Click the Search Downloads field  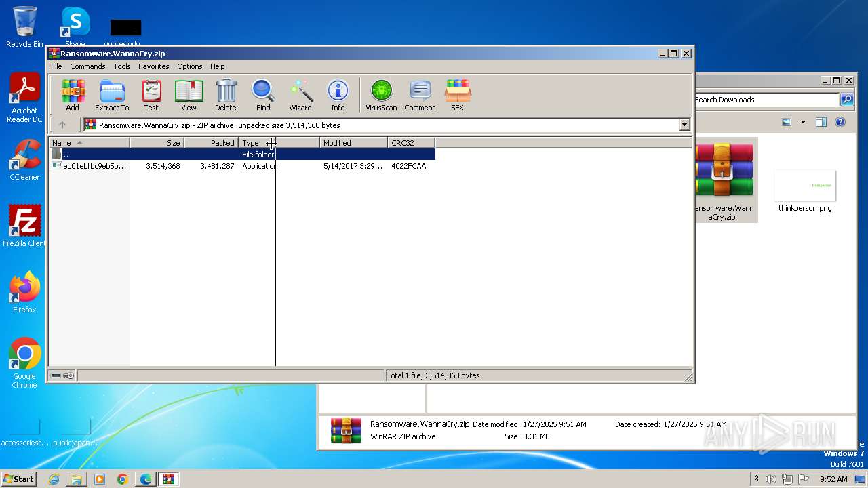tap(766, 100)
